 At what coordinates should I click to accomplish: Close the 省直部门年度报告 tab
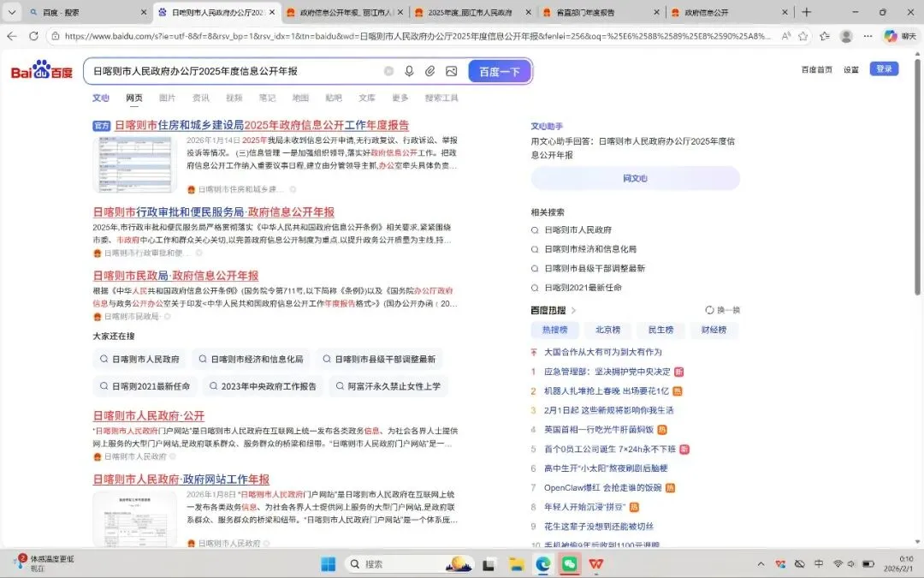click(656, 12)
